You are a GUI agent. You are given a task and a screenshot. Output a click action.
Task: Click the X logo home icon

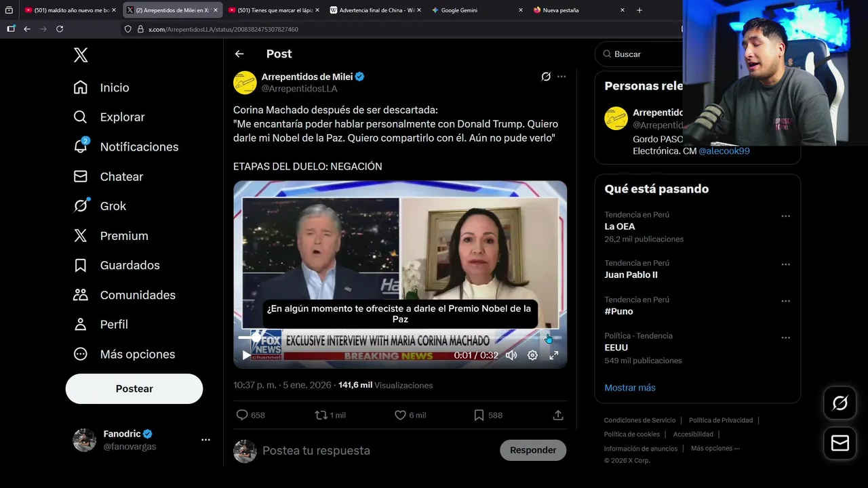click(81, 55)
